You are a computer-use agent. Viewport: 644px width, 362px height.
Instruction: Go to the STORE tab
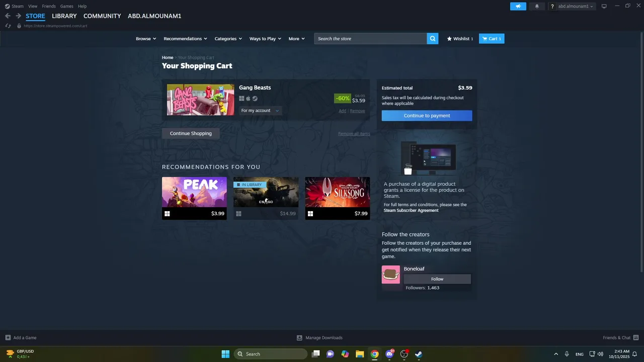[35, 16]
